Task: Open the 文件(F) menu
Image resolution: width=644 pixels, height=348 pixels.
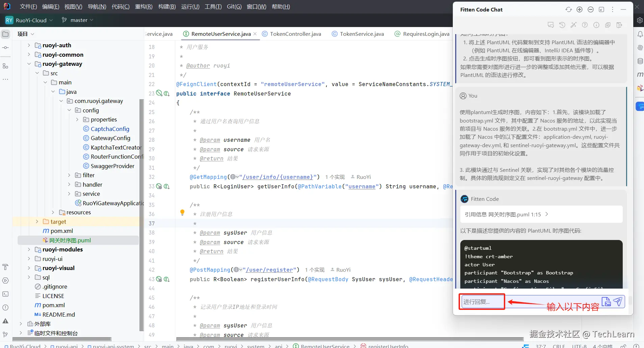Action: pyautogui.click(x=28, y=7)
